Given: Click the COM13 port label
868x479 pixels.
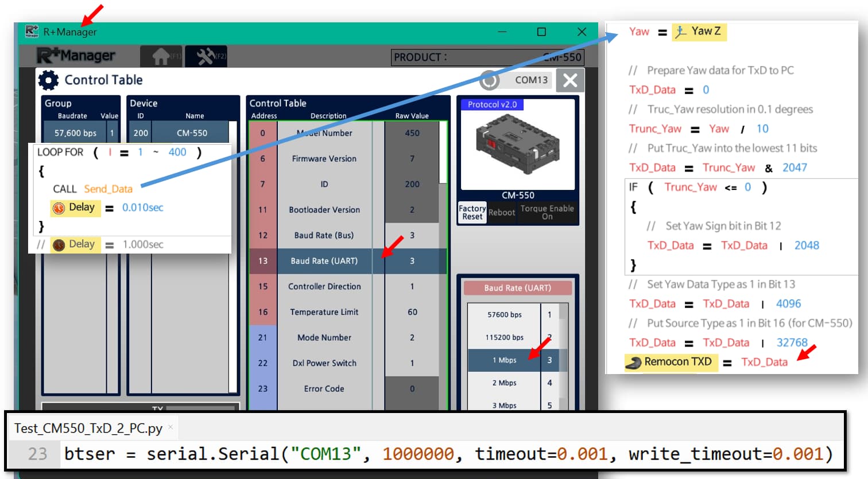Looking at the screenshot, I should tap(531, 80).
